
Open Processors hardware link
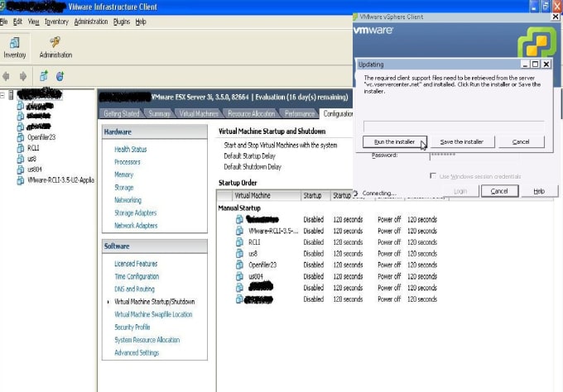click(x=128, y=162)
